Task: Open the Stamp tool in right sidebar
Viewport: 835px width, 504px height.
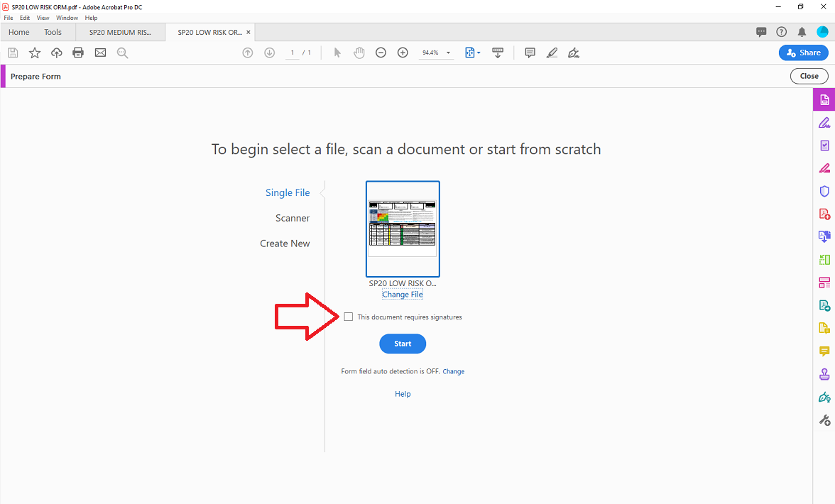Action: coord(824,375)
